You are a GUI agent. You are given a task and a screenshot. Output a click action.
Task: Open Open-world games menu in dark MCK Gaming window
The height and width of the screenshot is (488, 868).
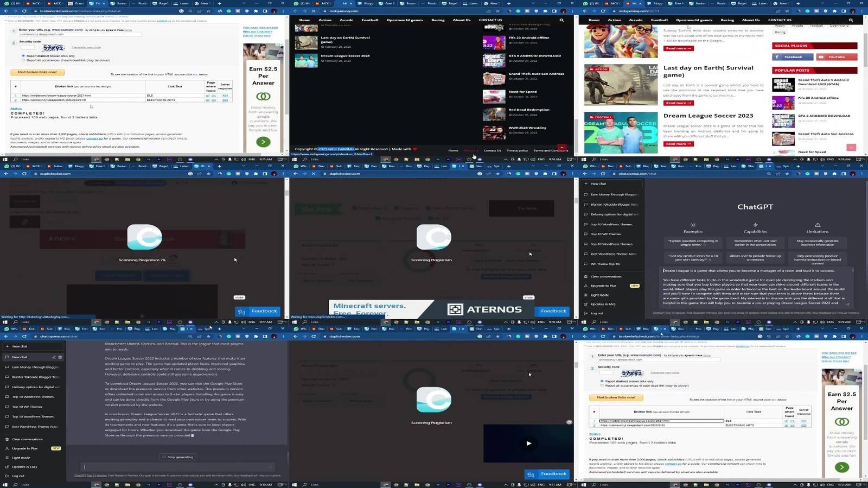[x=405, y=20]
